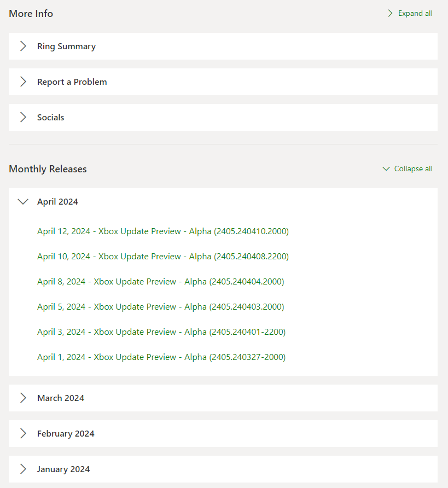Click Expand all in More Info
This screenshot has height=488, width=448.
pos(410,14)
